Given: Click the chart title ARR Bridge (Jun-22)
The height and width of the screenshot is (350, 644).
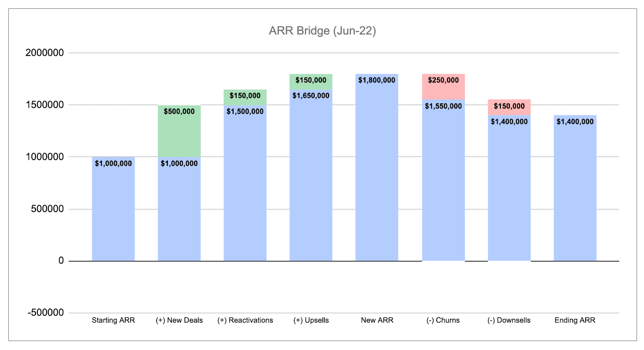Looking at the screenshot, I should [322, 31].
